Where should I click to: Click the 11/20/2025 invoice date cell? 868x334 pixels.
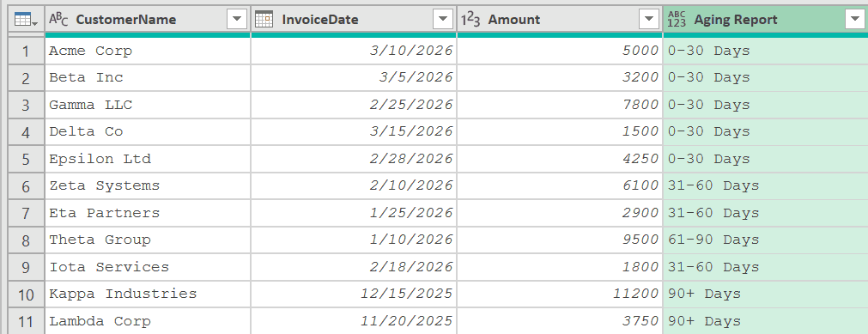(x=354, y=321)
